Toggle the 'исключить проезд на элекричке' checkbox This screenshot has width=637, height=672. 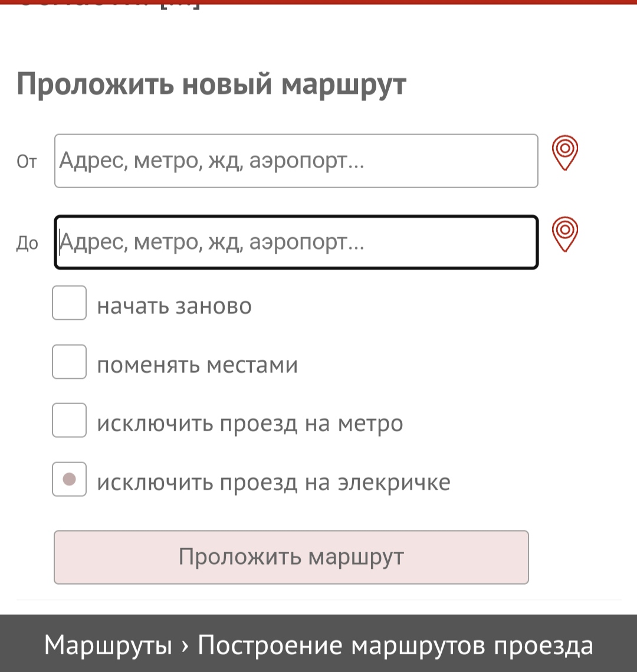(x=70, y=479)
